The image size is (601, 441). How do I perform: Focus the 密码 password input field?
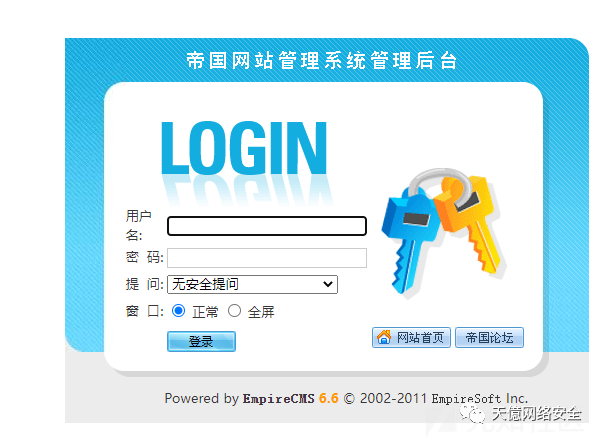267,258
